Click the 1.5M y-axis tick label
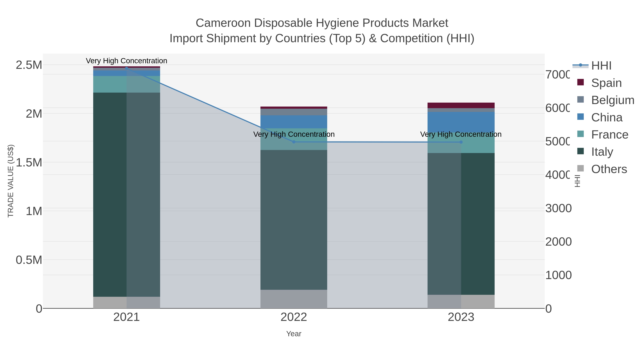 coord(29,162)
